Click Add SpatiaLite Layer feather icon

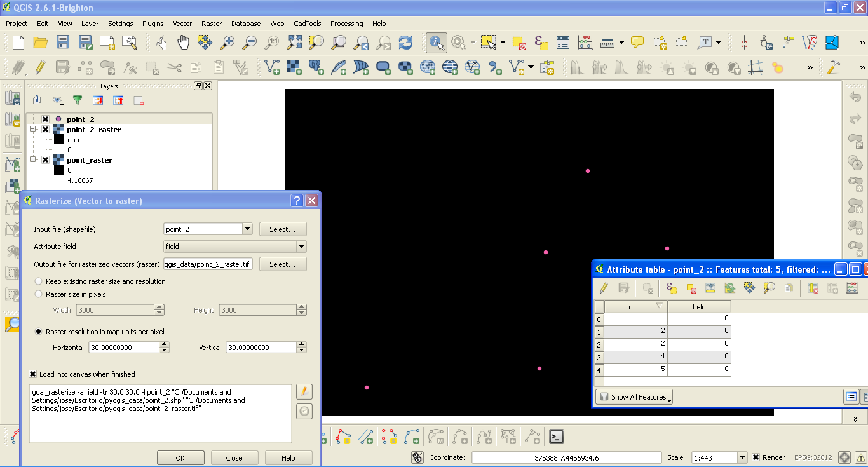pos(339,67)
